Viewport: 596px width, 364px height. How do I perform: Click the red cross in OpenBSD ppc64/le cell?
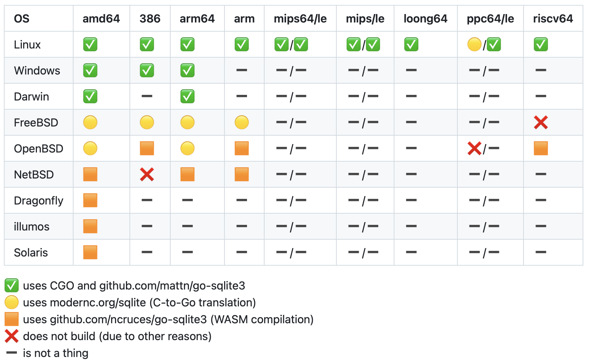coord(474,149)
